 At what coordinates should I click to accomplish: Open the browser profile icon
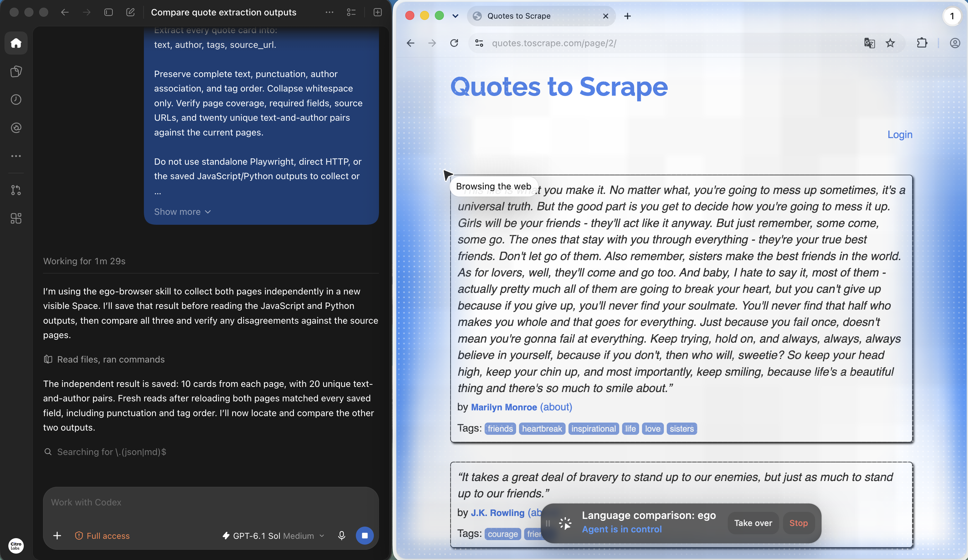click(x=955, y=43)
